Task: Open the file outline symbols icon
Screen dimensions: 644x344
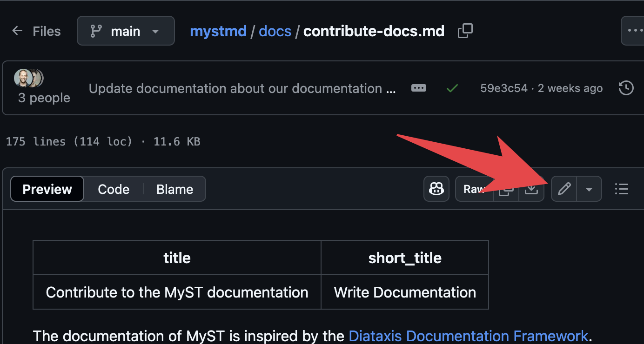Action: tap(622, 189)
